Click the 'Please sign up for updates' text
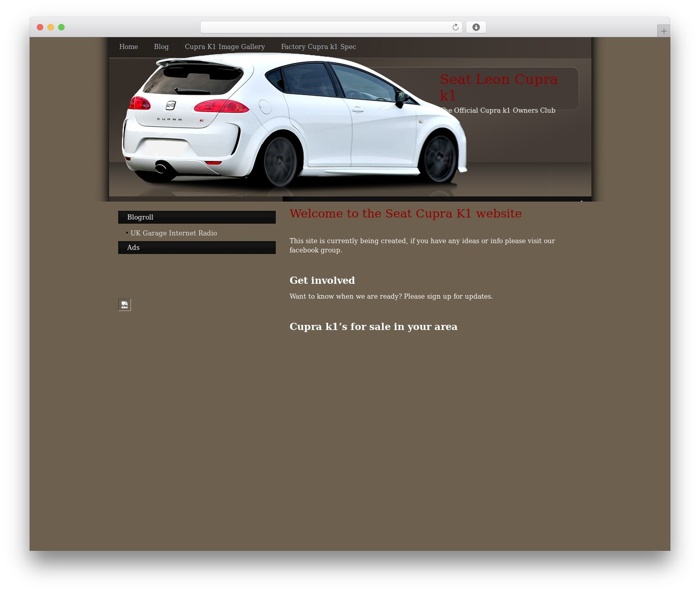The image size is (700, 593). [x=448, y=296]
